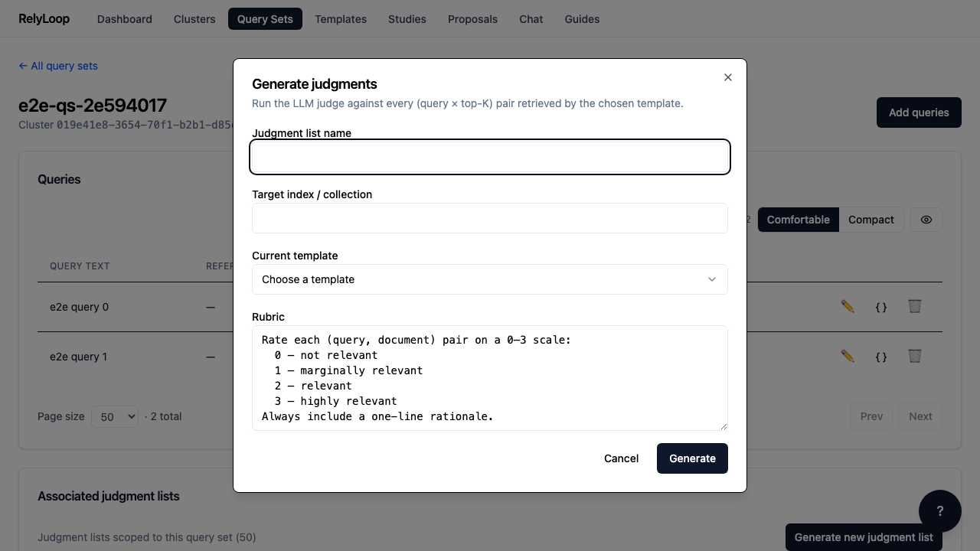Click the QUERY TEXT column header
Screen dimensions: 980x551
click(80, 266)
